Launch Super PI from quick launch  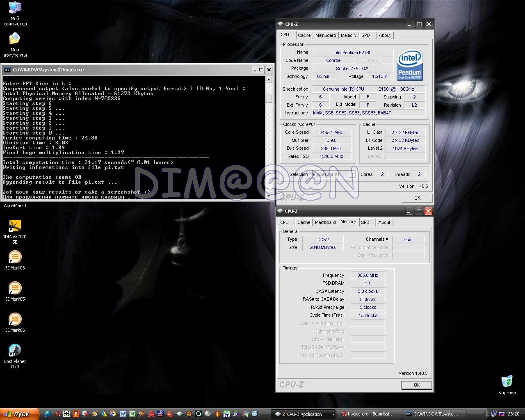pyautogui.click(x=226, y=414)
